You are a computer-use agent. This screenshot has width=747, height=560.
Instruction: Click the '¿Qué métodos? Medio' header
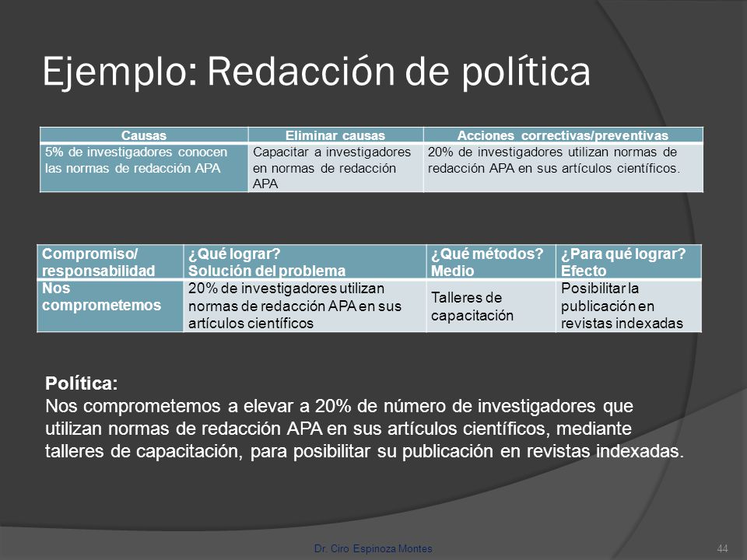tap(491, 262)
